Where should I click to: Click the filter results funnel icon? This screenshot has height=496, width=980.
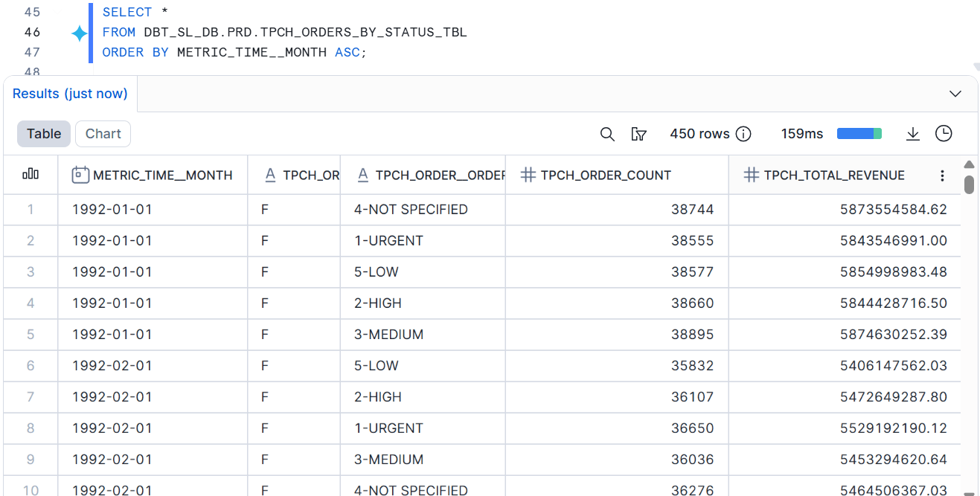638,134
